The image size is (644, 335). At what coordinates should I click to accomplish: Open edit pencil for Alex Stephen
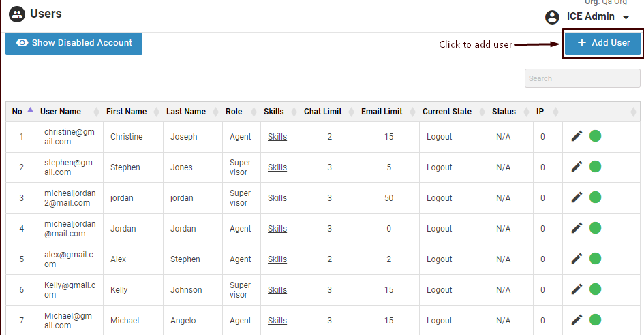577,259
